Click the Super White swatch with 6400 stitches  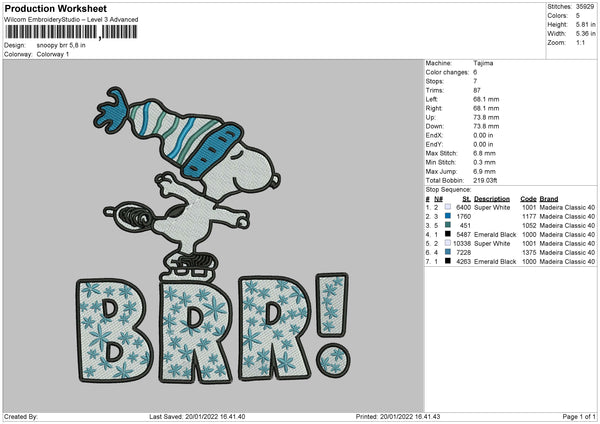click(447, 207)
